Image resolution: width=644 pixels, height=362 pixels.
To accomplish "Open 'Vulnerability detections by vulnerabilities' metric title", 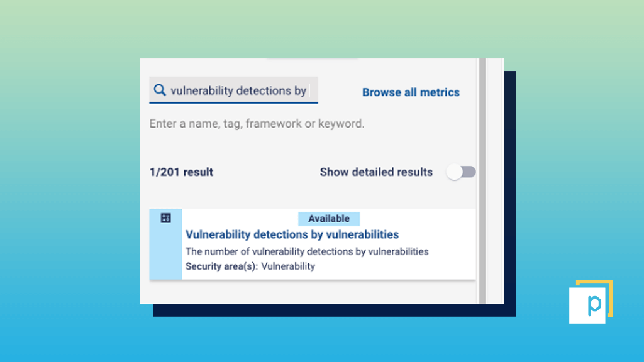I will click(x=292, y=234).
